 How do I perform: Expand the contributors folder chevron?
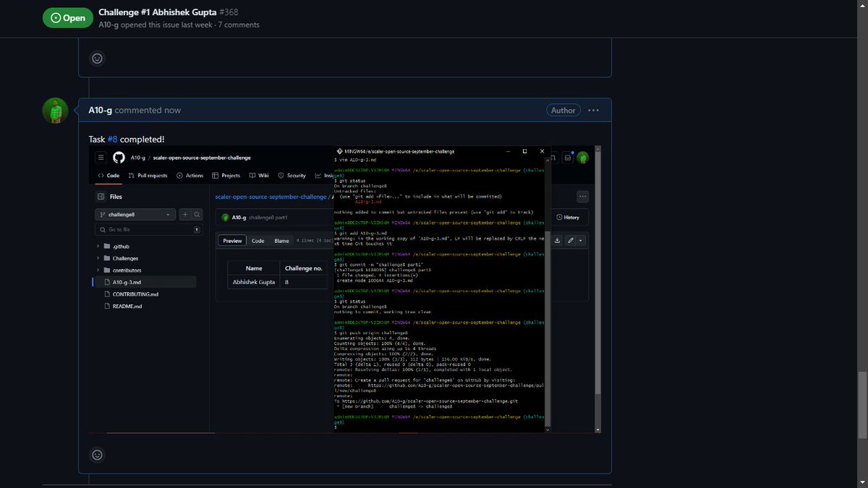(98, 270)
